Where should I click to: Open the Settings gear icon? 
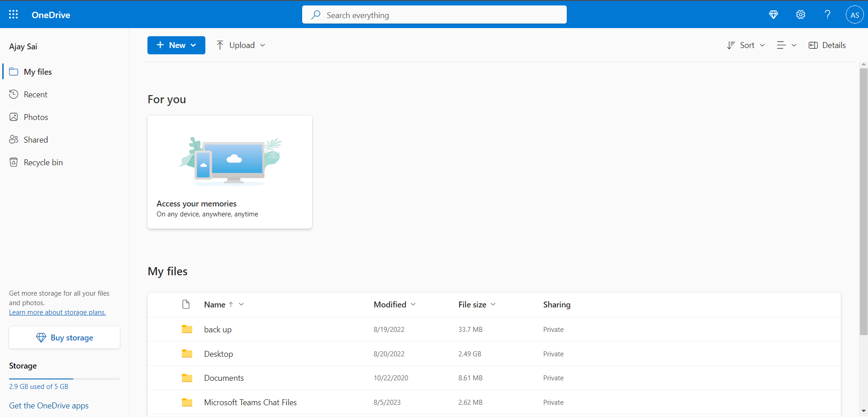[801, 14]
